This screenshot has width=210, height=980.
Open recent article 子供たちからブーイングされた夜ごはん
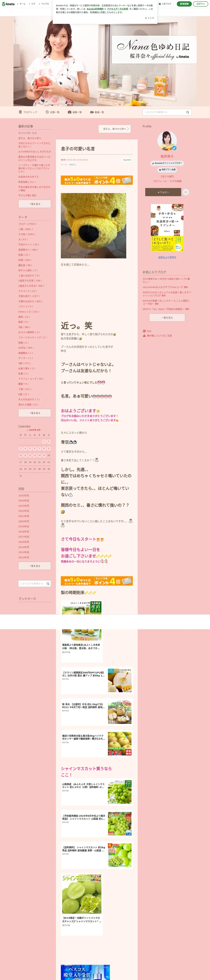coord(34,145)
